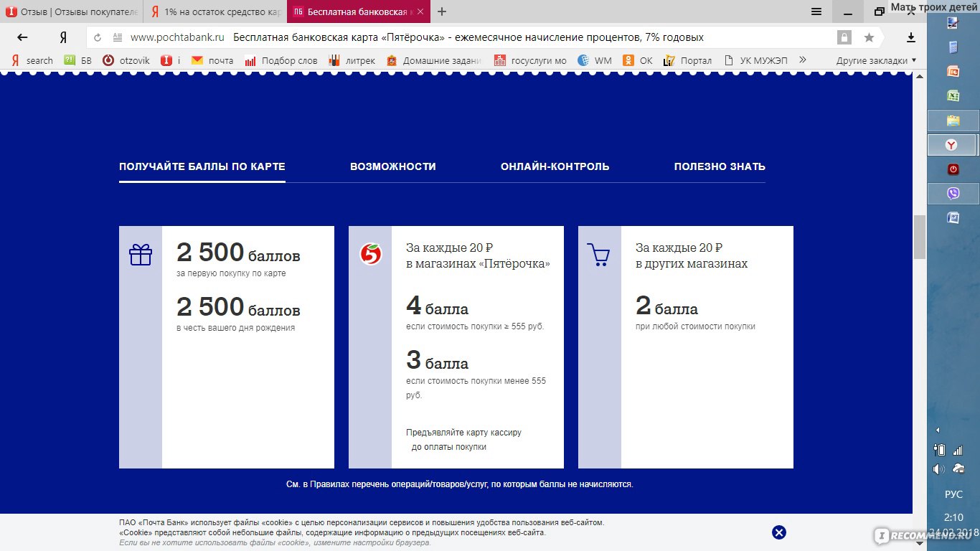Switch to the Отзыв | Отзывы покупателей tab
This screenshot has height=551, width=980.
tap(72, 11)
